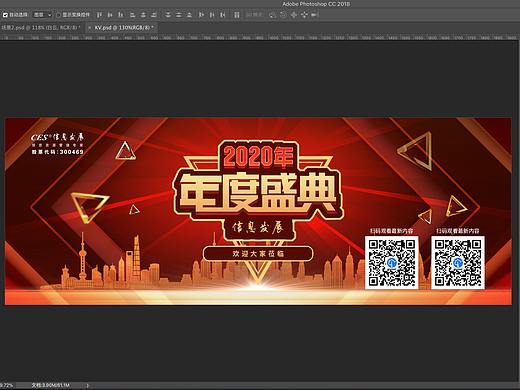Screen dimensions: 520x390
Task: Click Distribute Vertical Centers icon
Action: [x=179, y=15]
